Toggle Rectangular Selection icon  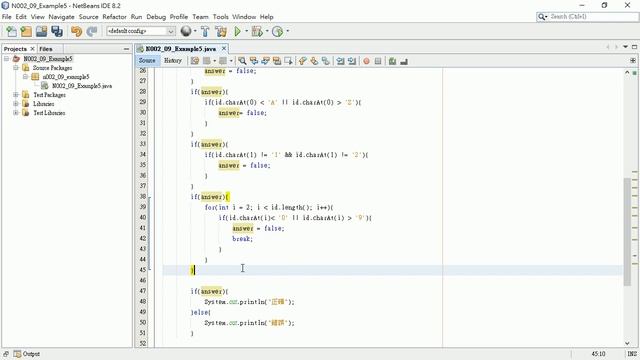coord(289,61)
